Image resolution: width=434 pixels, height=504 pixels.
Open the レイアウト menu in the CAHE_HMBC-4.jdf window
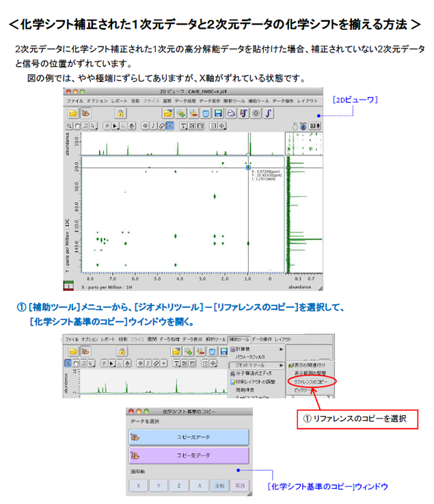pyautogui.click(x=307, y=101)
